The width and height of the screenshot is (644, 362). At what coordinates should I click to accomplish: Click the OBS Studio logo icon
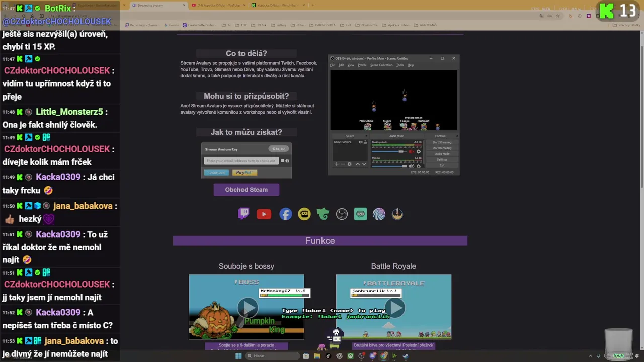coord(342,214)
